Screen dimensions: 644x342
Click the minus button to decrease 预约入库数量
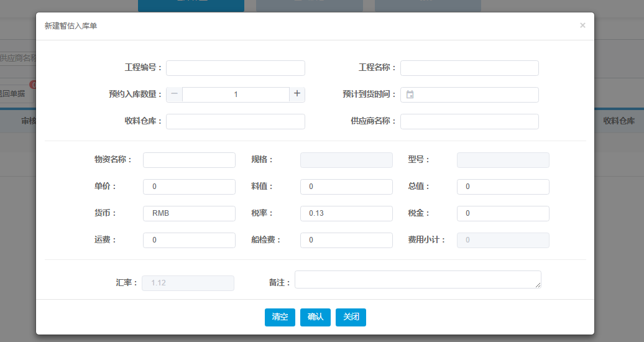(x=174, y=95)
